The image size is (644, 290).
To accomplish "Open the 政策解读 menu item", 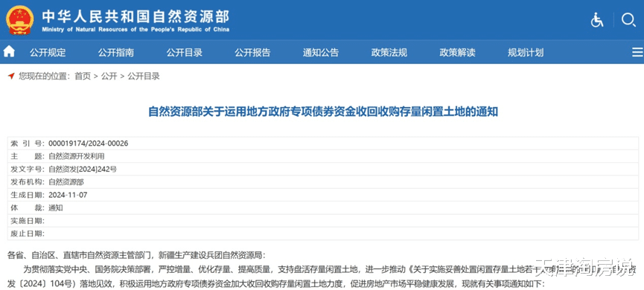I will click(457, 53).
